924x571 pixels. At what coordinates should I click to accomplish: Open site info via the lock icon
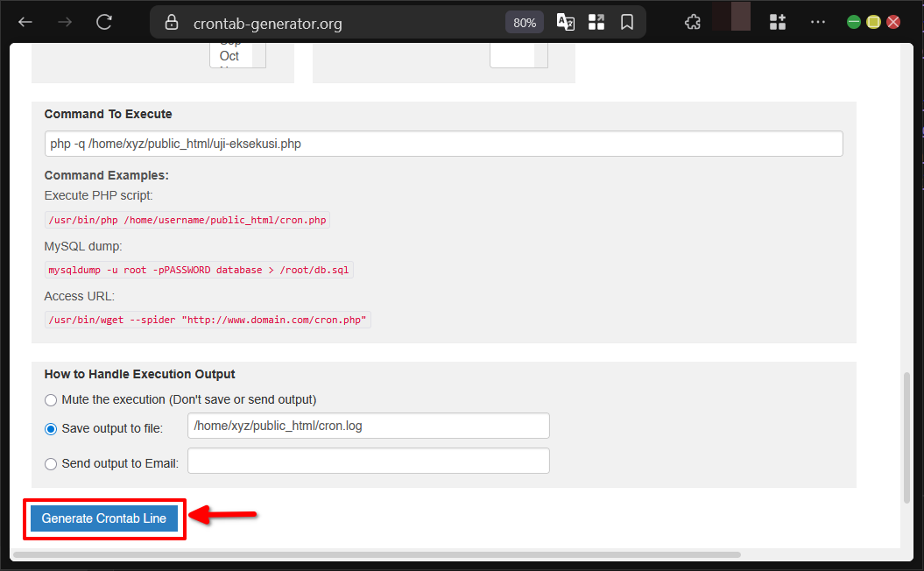[172, 23]
